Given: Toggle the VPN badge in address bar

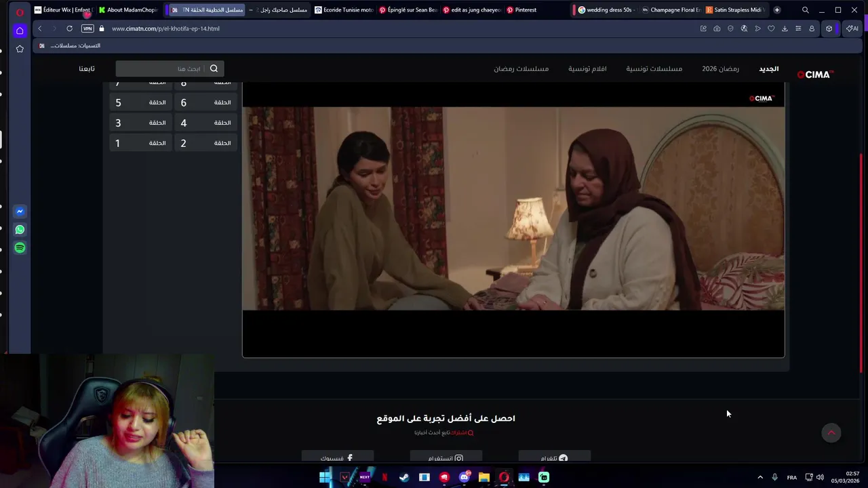Looking at the screenshot, I should click(87, 28).
